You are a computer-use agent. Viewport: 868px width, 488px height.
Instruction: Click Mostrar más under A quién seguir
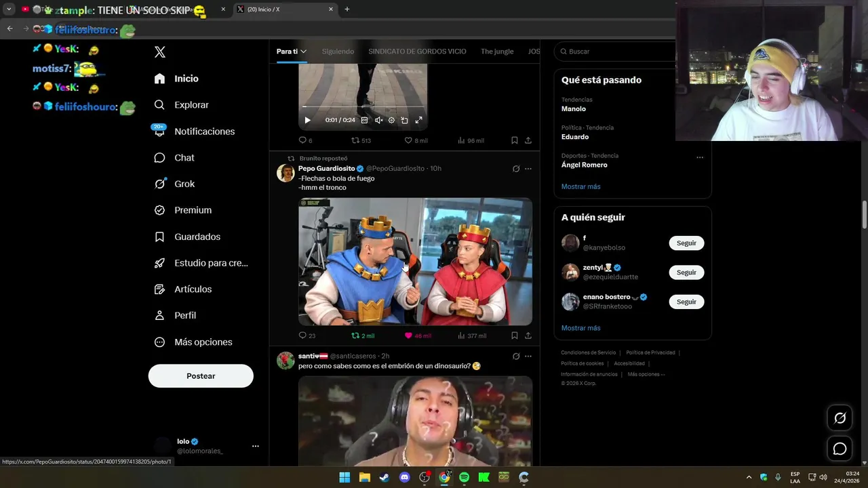580,328
